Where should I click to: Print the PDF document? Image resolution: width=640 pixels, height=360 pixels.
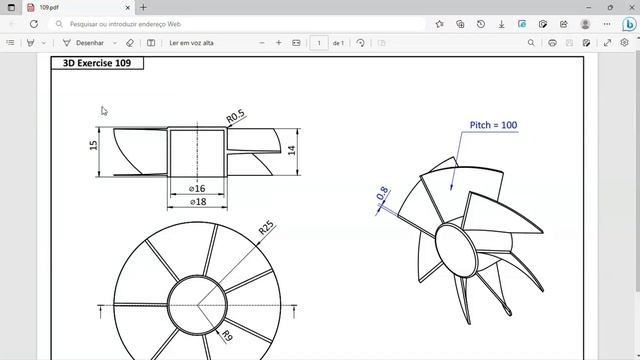(552, 43)
